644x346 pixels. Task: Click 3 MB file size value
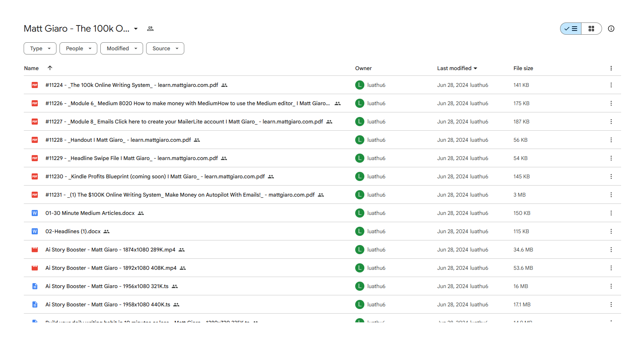[x=520, y=195]
